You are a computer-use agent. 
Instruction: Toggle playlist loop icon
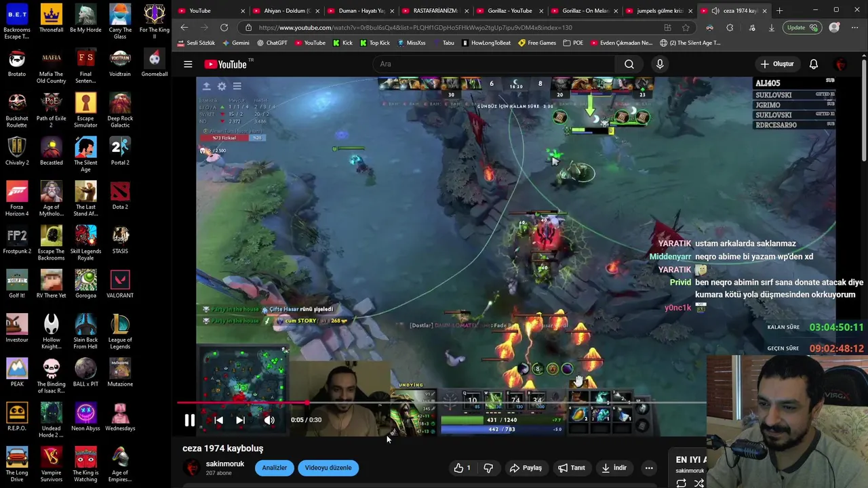coord(681,483)
